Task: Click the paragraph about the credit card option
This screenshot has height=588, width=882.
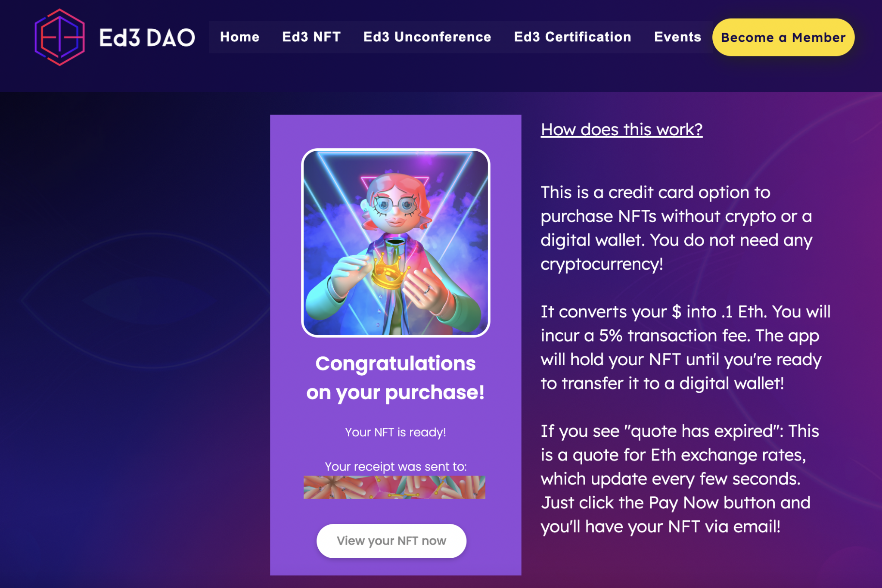Action: pos(676,228)
